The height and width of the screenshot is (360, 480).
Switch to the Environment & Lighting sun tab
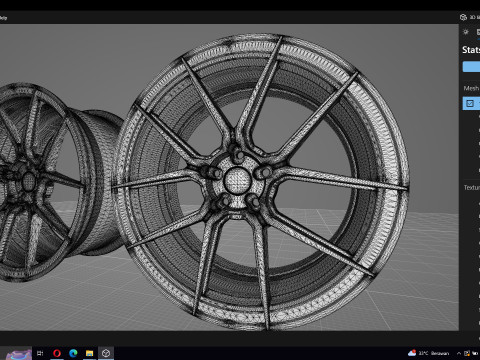[466, 32]
